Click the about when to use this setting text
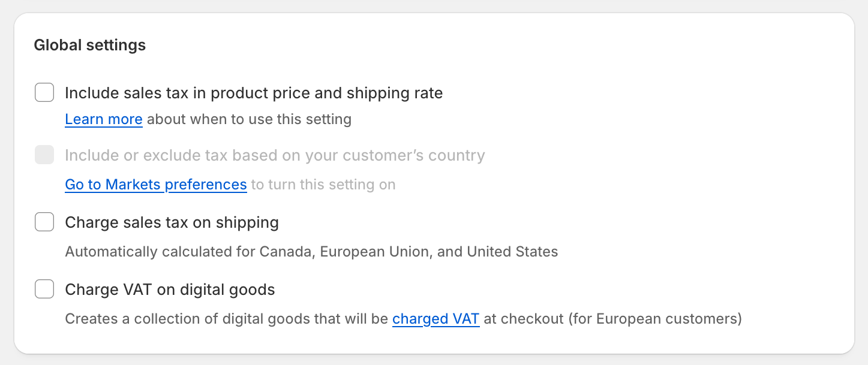868x365 pixels. (247, 119)
